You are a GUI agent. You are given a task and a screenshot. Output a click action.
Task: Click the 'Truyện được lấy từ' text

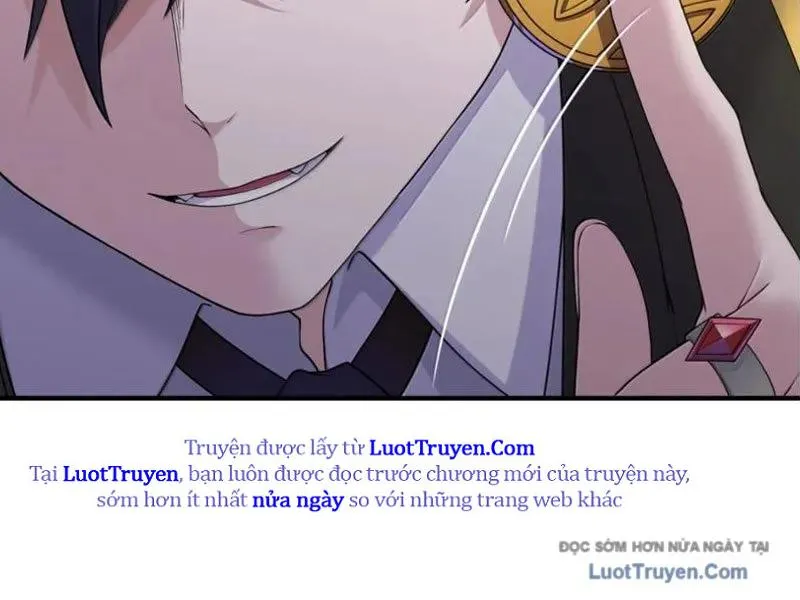(x=274, y=448)
